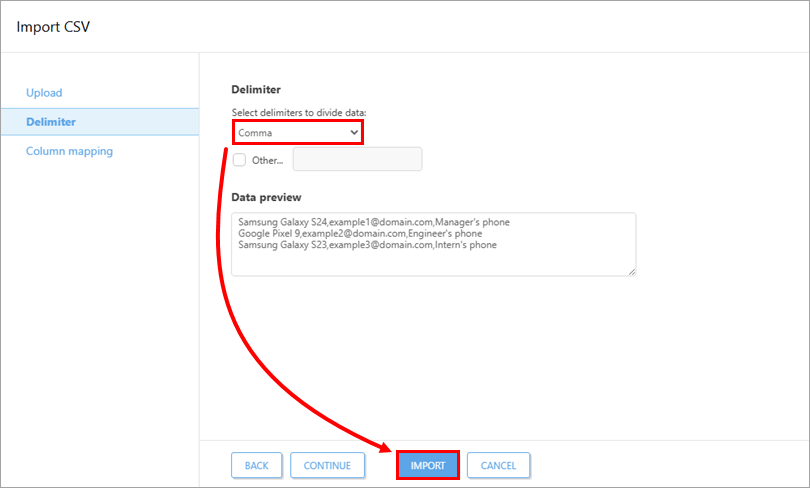The height and width of the screenshot is (488, 810).
Task: Click the "Other..." label text
Action: point(267,161)
